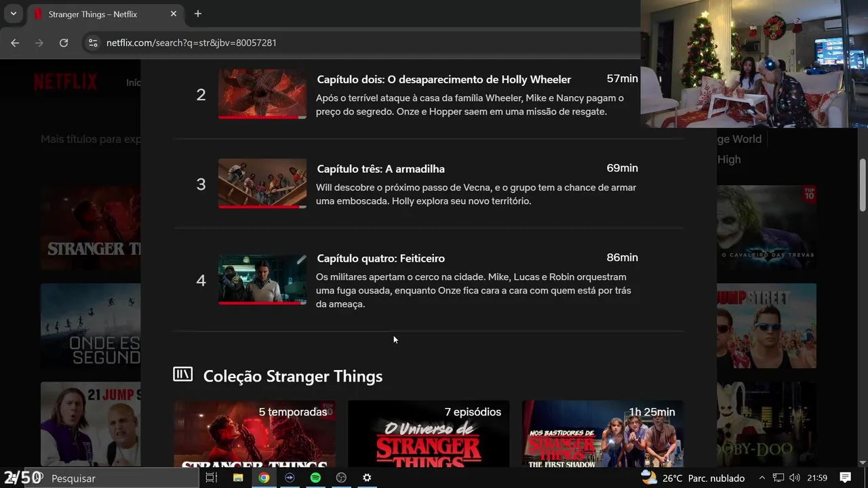This screenshot has width=868, height=488.
Task: Select title 'Capítulo dois: O desaparecimento de Holly Wheeler'
Action: tap(444, 79)
